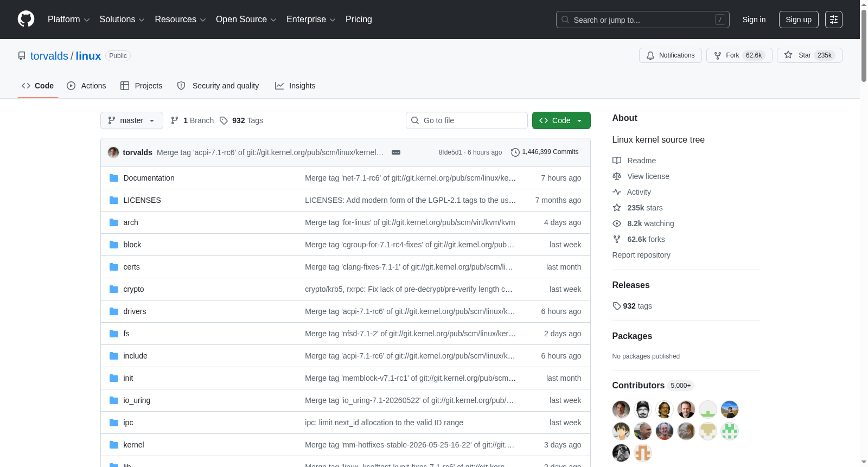
Task: Expand the Open Source menu
Action: [x=246, y=20]
